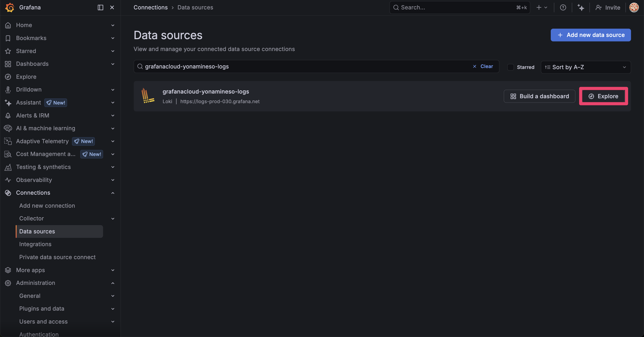The width and height of the screenshot is (644, 337).
Task: Enable the Starred filter checkbox
Action: [511, 67]
